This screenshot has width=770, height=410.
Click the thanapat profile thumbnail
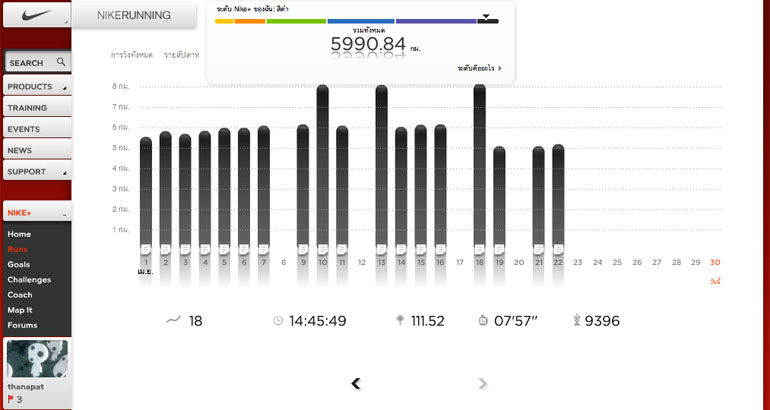(37, 358)
